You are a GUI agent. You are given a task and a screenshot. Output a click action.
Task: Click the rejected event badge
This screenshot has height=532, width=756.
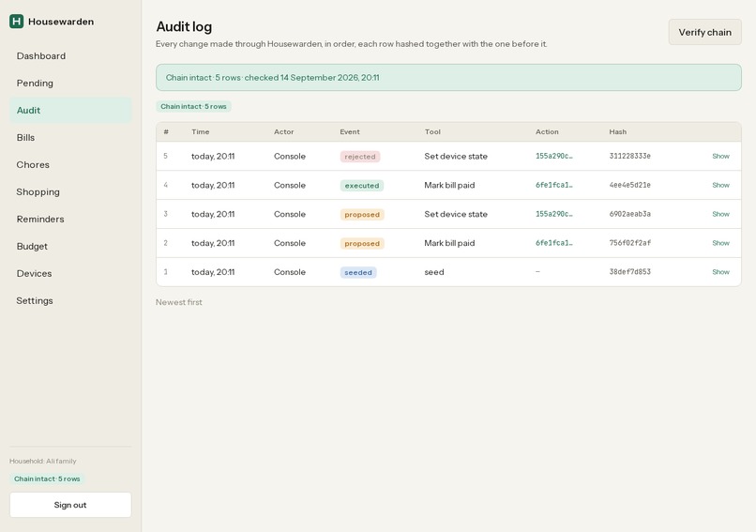click(x=360, y=157)
